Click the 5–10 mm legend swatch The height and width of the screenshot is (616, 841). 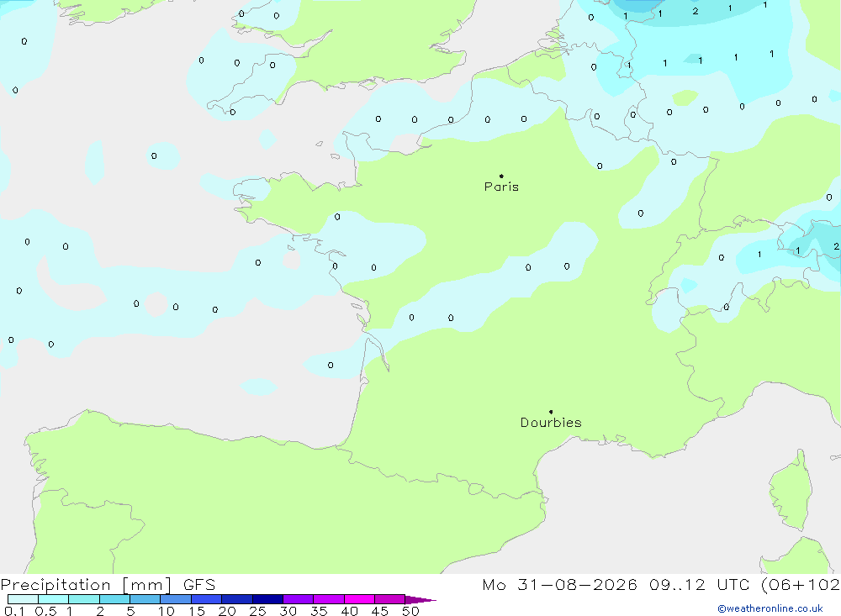(x=145, y=599)
